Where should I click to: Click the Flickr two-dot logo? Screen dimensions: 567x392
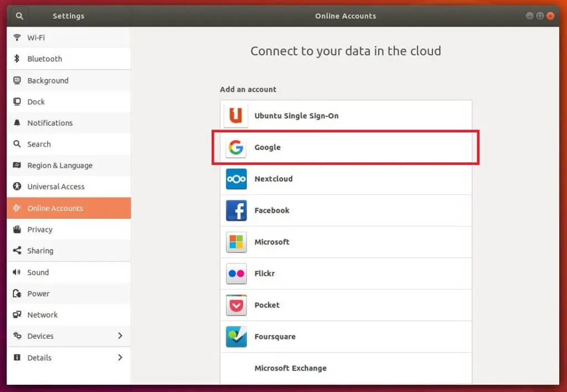[236, 274]
